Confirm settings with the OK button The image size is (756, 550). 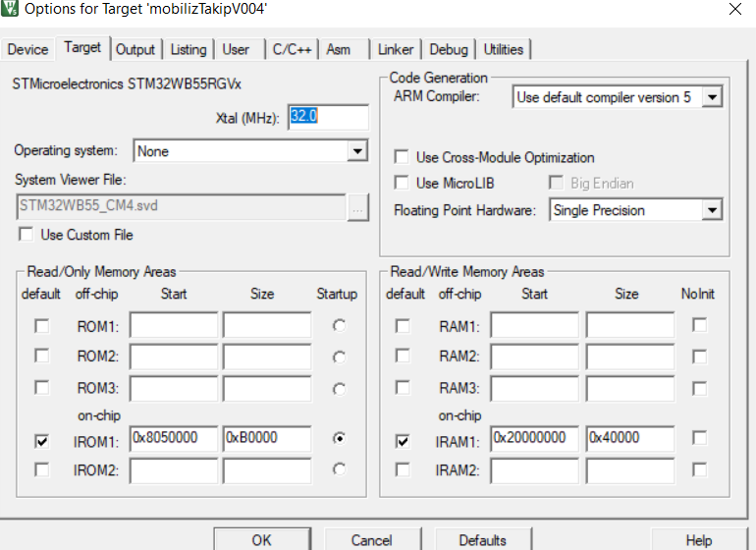[262, 539]
